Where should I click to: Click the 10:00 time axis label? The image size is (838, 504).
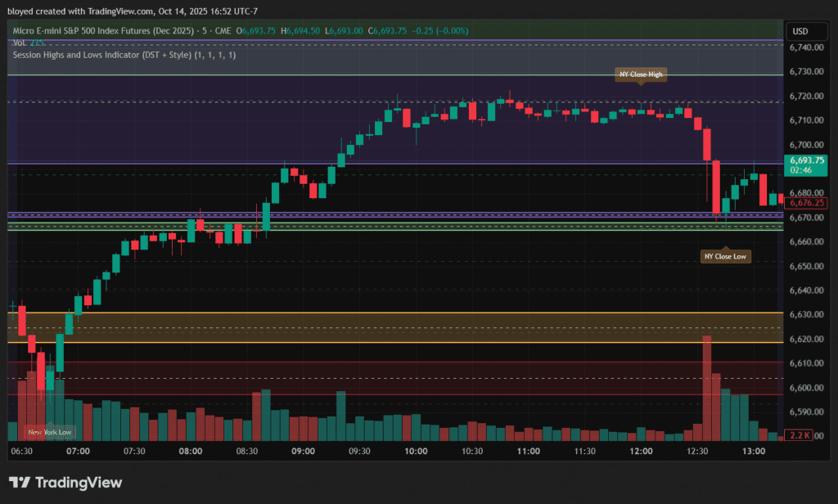coord(416,452)
